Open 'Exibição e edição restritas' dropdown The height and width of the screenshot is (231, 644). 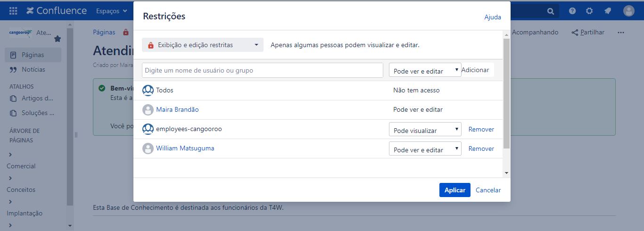tap(203, 45)
